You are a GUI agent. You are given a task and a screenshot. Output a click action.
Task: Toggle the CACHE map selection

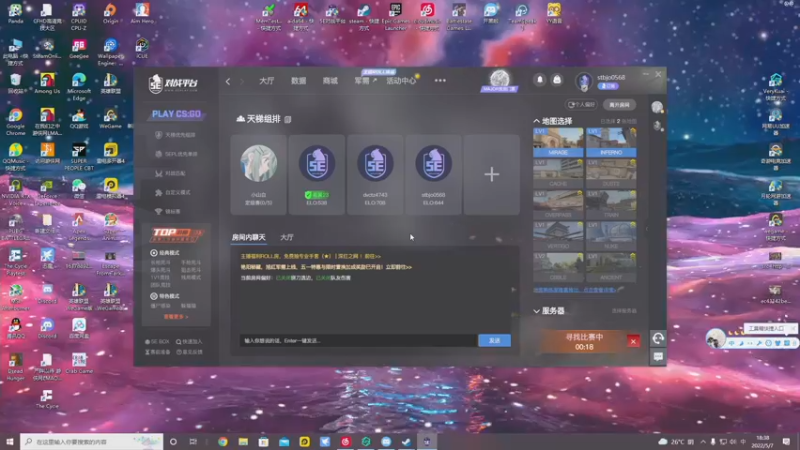tap(558, 173)
